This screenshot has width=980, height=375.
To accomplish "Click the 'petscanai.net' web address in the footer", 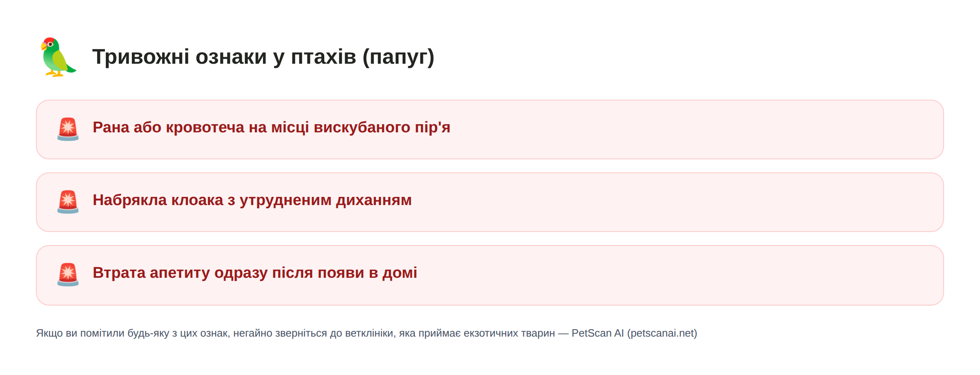I will click(x=662, y=333).
